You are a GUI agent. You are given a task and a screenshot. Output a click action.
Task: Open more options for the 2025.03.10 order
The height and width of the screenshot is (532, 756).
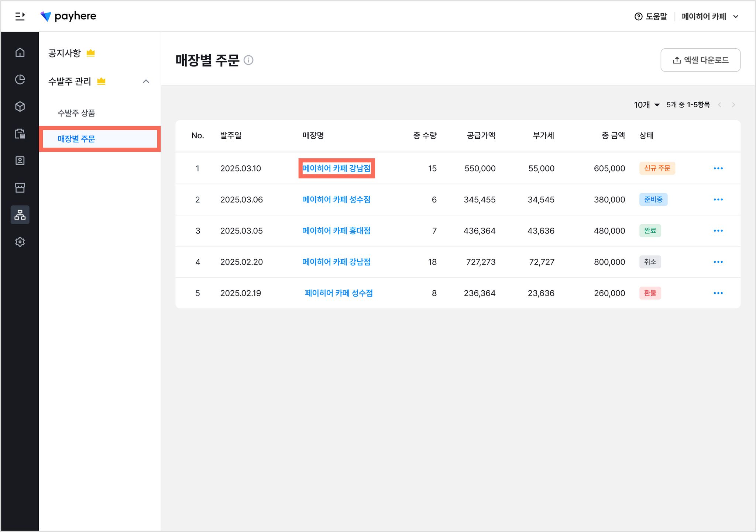718,168
